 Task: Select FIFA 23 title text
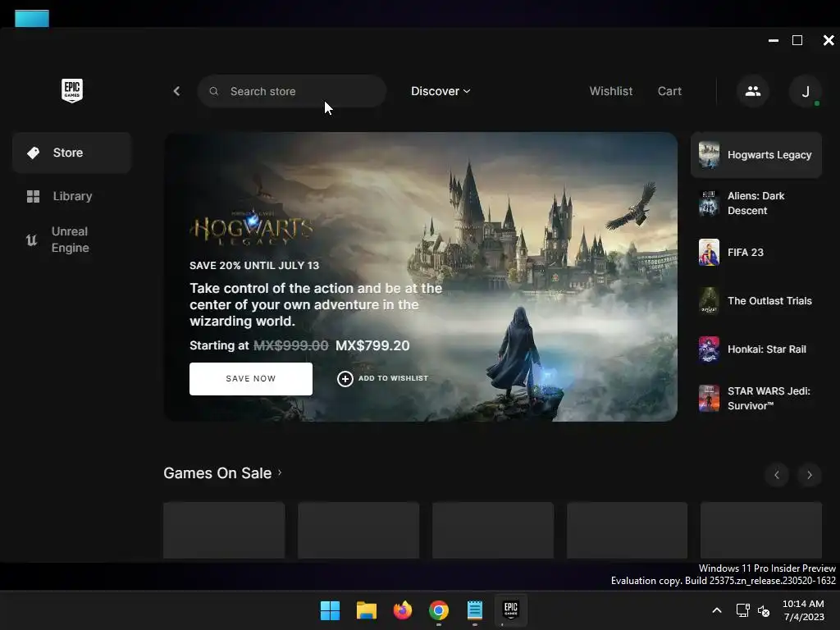[x=745, y=253]
